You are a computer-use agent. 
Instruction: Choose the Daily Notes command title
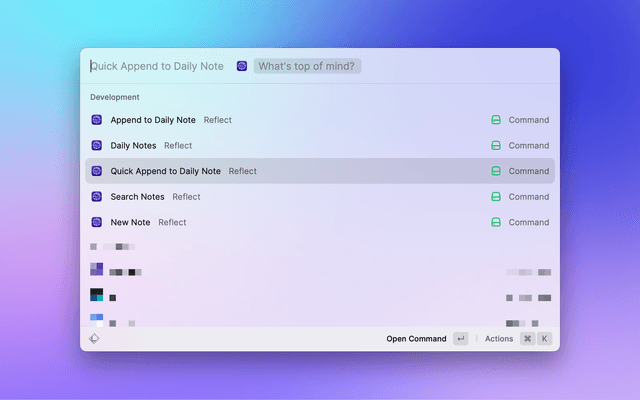click(x=133, y=146)
